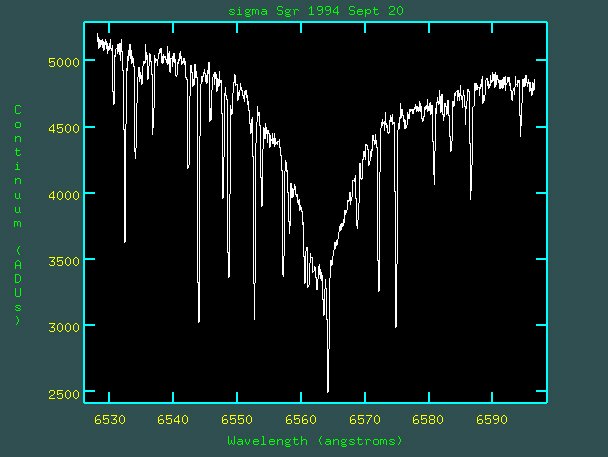Click the y-axis value 4000
Image resolution: width=608 pixels, height=457 pixels.
64,195
